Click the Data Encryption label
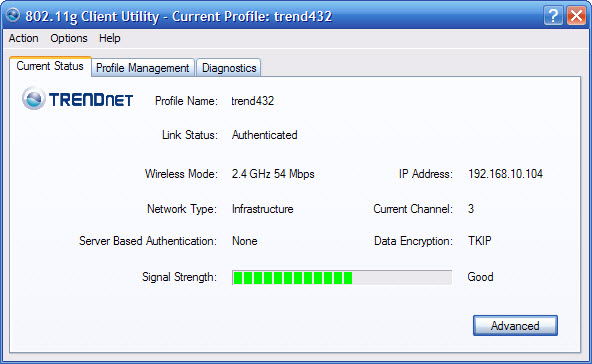Viewport: 592px width, 364px height. 413,241
